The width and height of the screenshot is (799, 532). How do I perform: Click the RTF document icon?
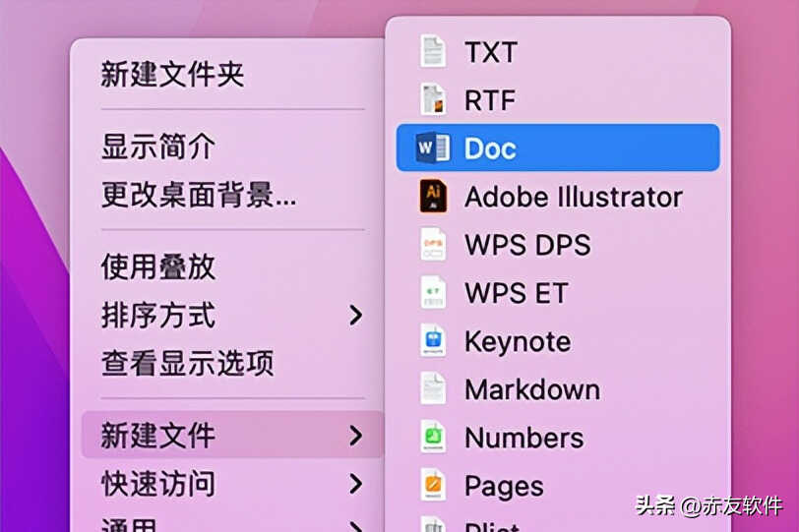point(432,99)
